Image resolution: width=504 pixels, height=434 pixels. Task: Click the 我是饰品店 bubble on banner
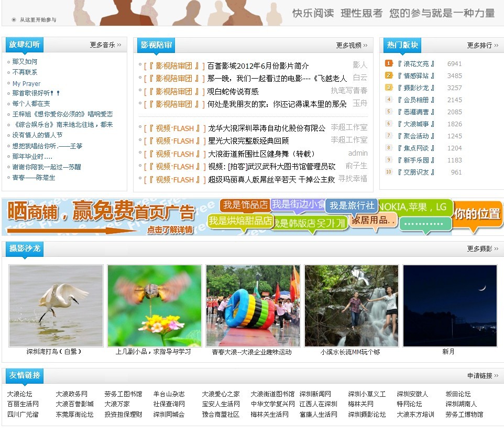(245, 205)
